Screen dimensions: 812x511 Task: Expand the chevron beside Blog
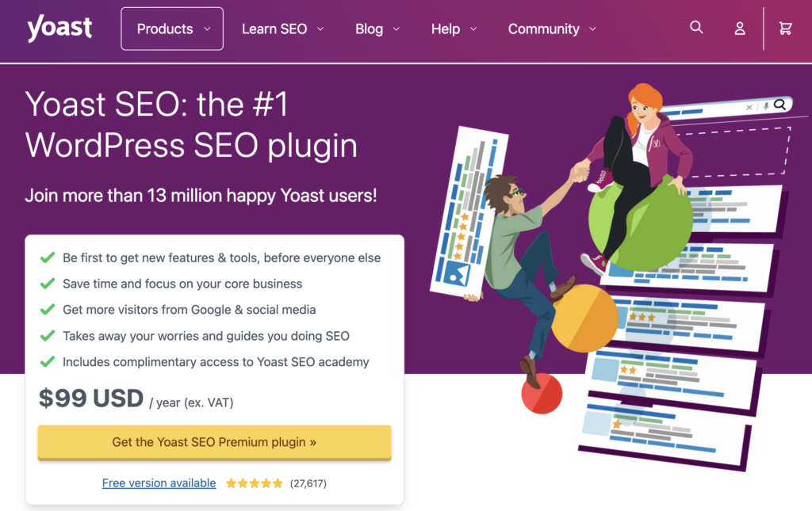pyautogui.click(x=396, y=29)
